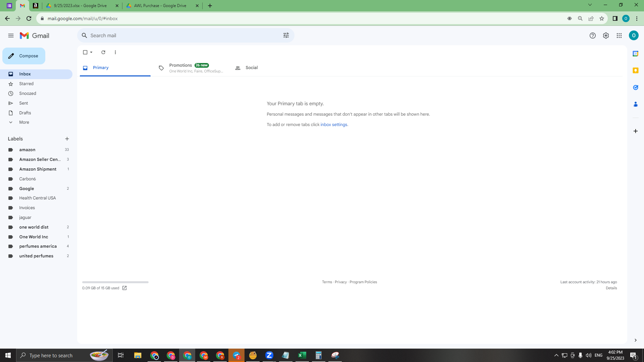Open the Amazon Shipment label

pos(36,169)
